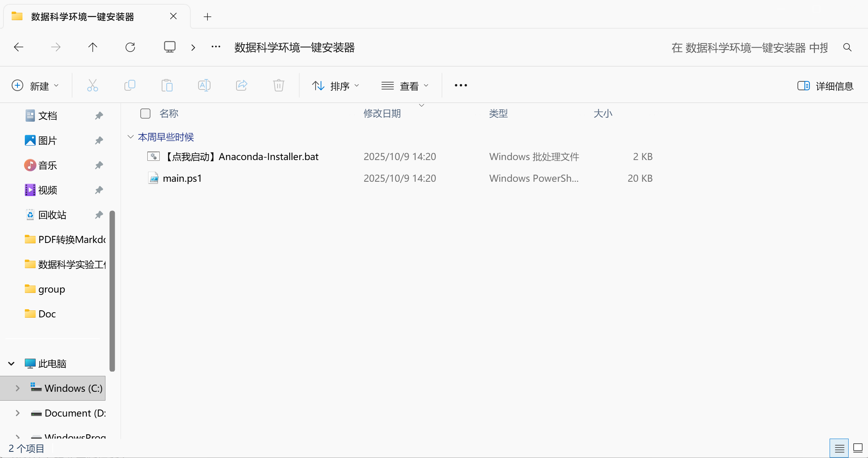Tick the select-all checkbox beside 名称
This screenshot has width=868, height=458.
145,114
